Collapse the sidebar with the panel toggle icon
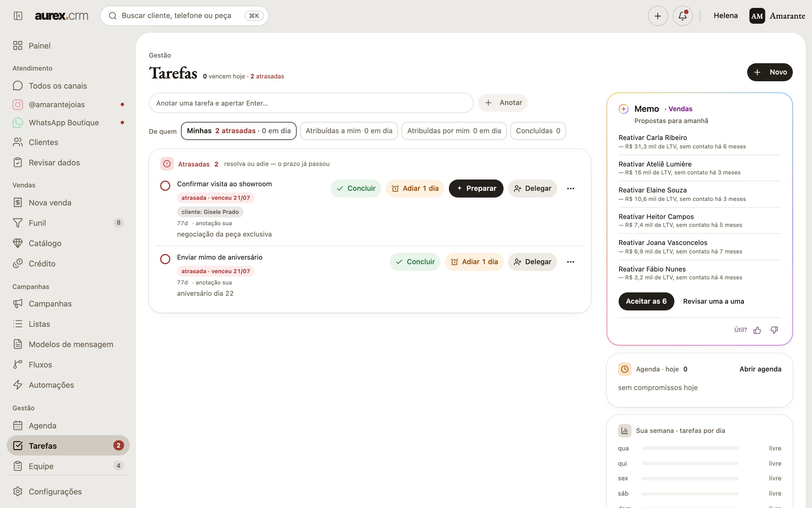812x508 pixels. (18, 16)
